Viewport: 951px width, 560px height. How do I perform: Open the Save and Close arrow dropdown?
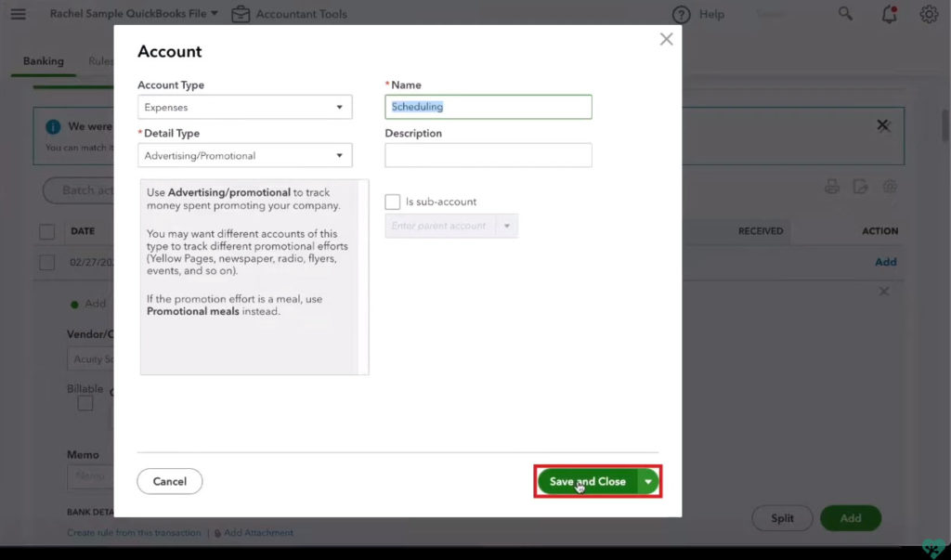click(x=648, y=481)
